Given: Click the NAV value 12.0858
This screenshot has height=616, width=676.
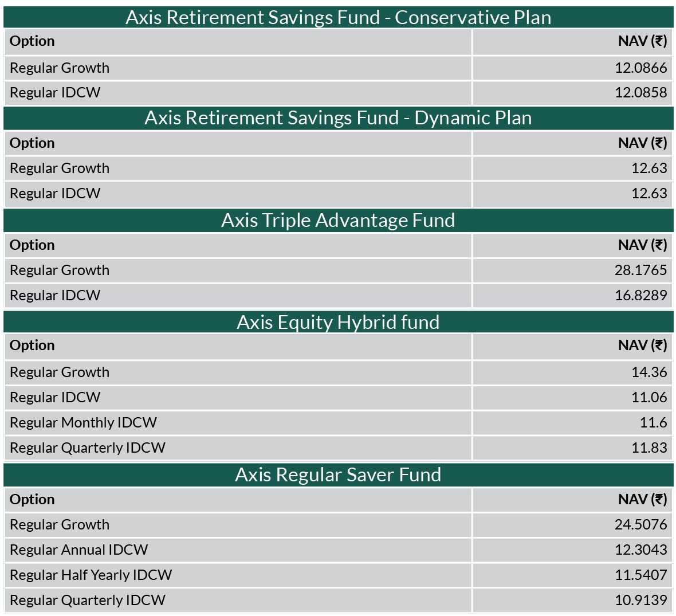Looking at the screenshot, I should tap(640, 92).
